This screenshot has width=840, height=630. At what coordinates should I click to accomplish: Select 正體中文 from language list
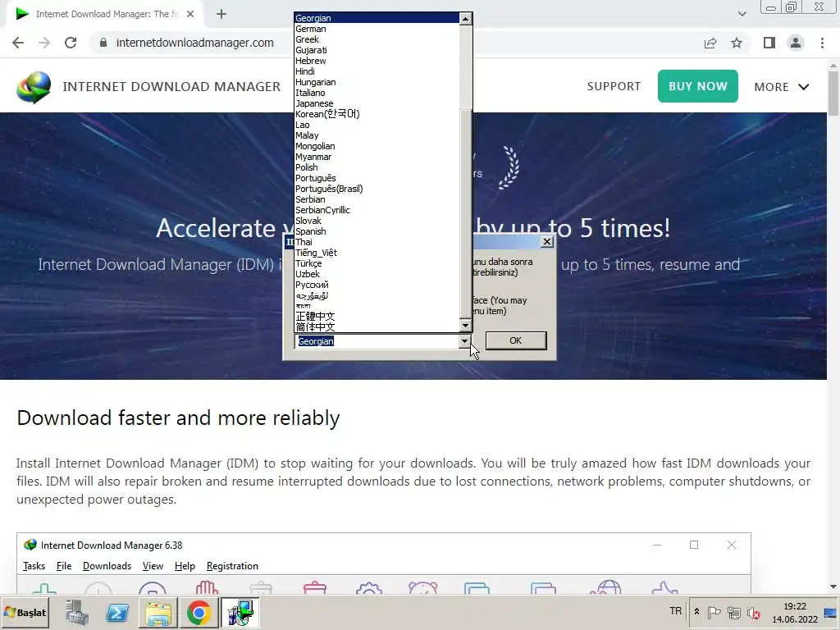pyautogui.click(x=377, y=317)
